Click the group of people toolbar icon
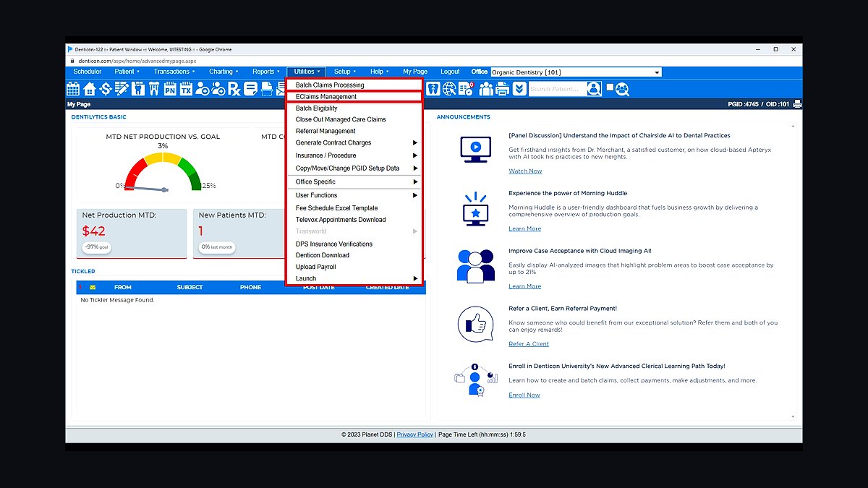 point(486,89)
